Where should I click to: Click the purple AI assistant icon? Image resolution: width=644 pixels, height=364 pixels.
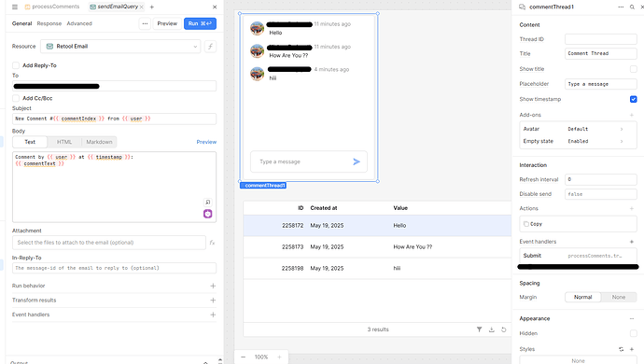208,214
